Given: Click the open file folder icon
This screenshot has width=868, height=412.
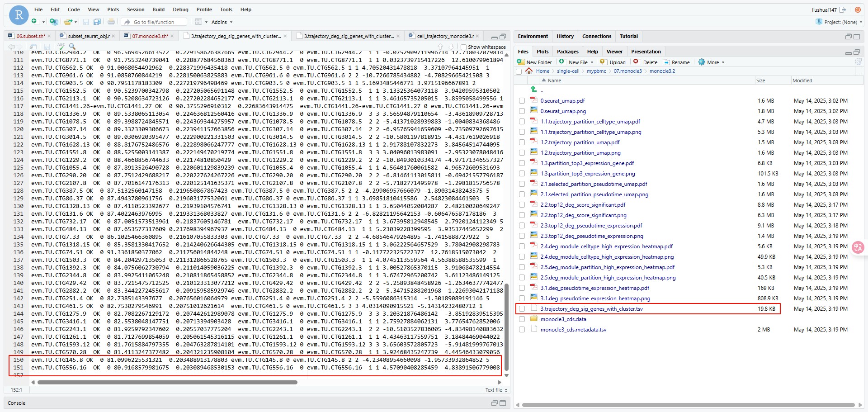Looking at the screenshot, I should (68, 21).
